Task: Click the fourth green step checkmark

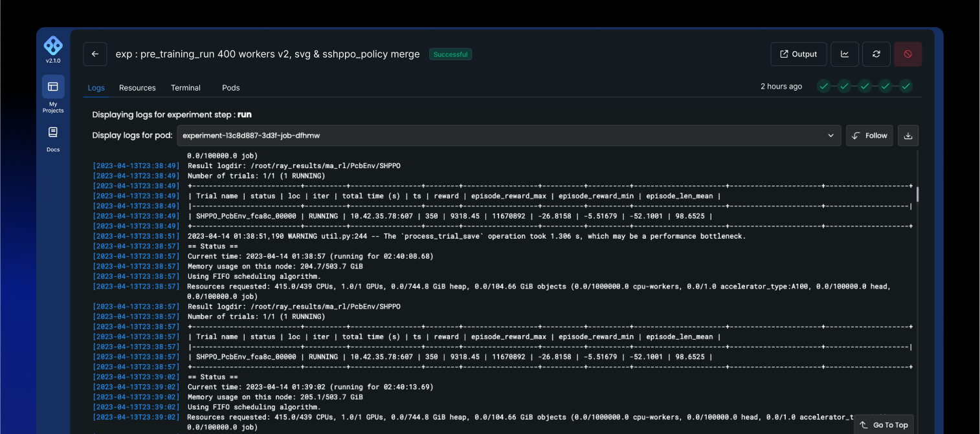Action: 885,86
